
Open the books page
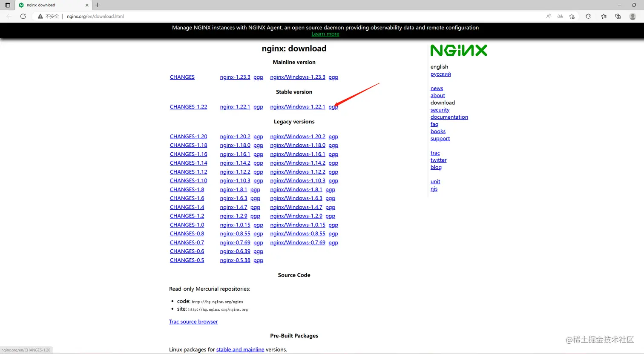[438, 131]
